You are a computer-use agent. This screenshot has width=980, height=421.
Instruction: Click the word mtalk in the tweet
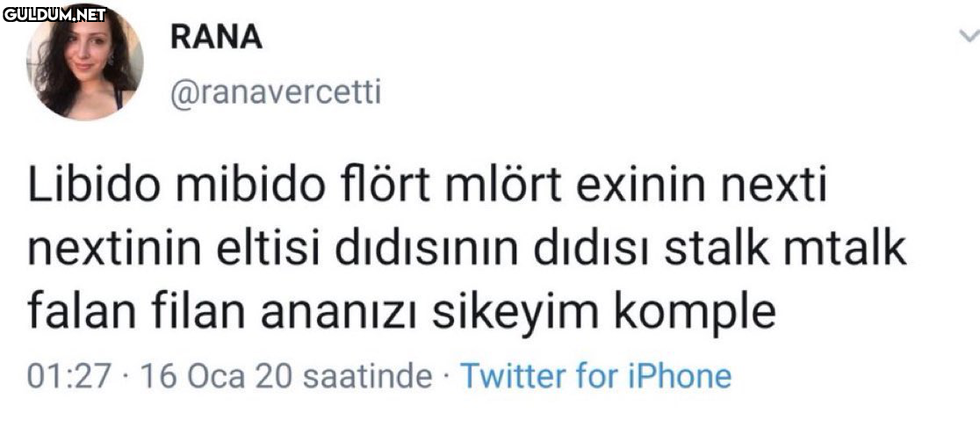[x=841, y=251]
